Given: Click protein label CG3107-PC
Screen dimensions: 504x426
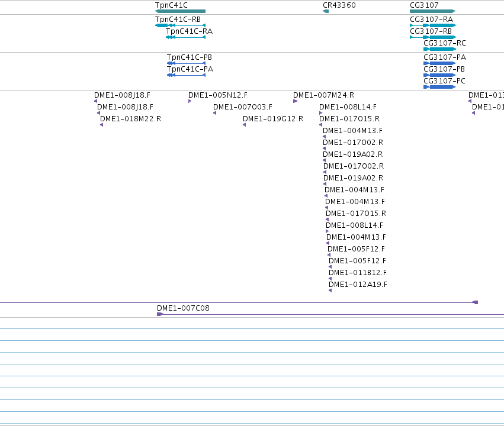Looking at the screenshot, I should pyautogui.click(x=444, y=81).
